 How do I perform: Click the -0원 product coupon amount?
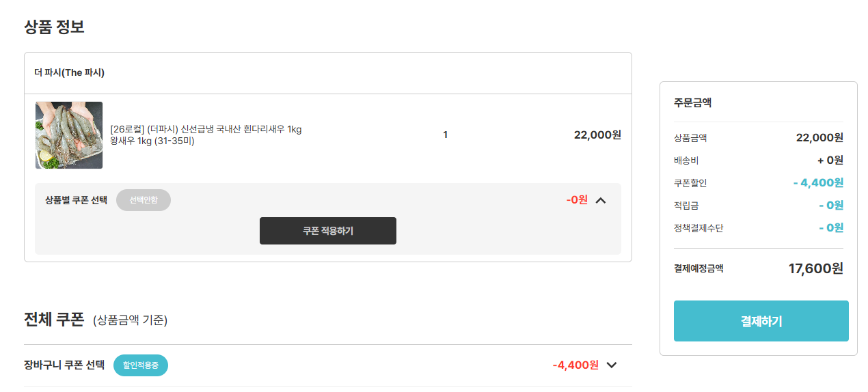pyautogui.click(x=577, y=200)
